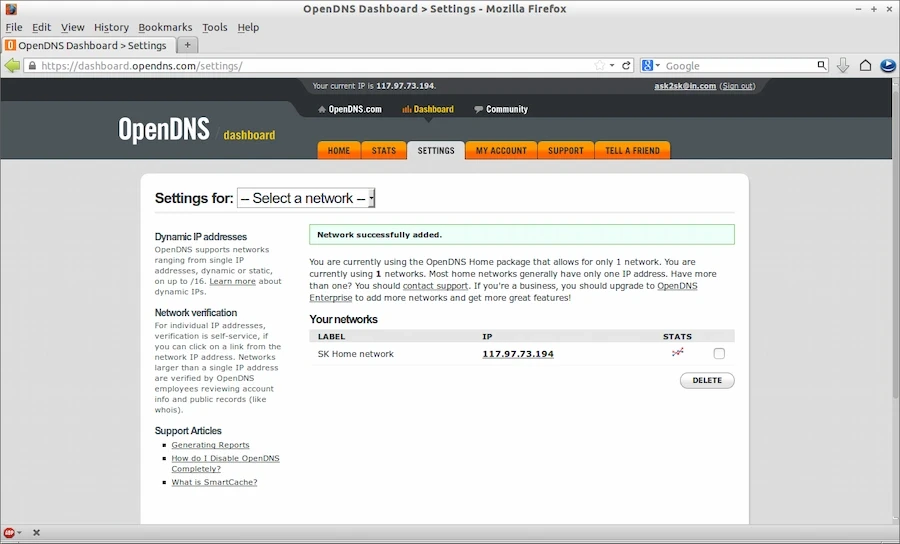The height and width of the screenshot is (544, 900).
Task: Click the SK Home network label
Action: (x=356, y=354)
